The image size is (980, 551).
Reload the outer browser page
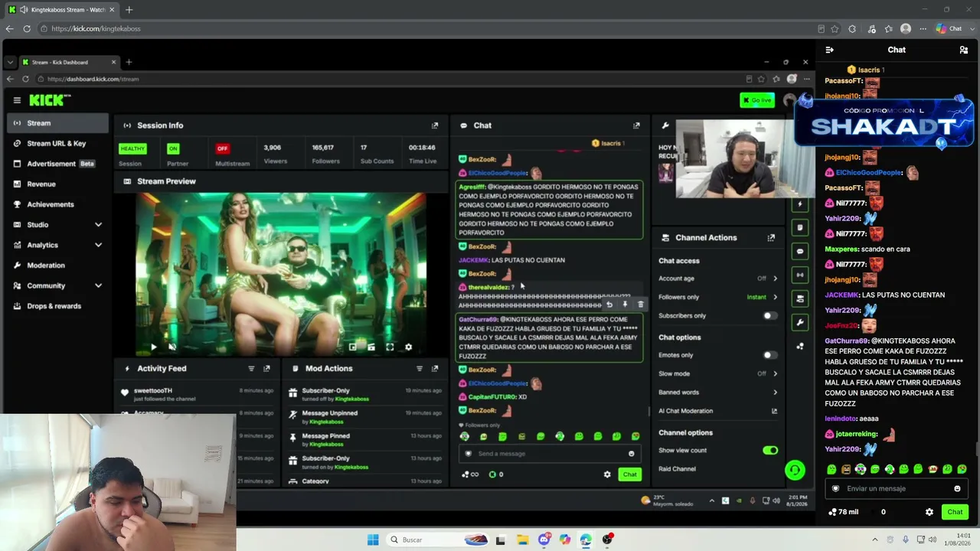point(27,29)
